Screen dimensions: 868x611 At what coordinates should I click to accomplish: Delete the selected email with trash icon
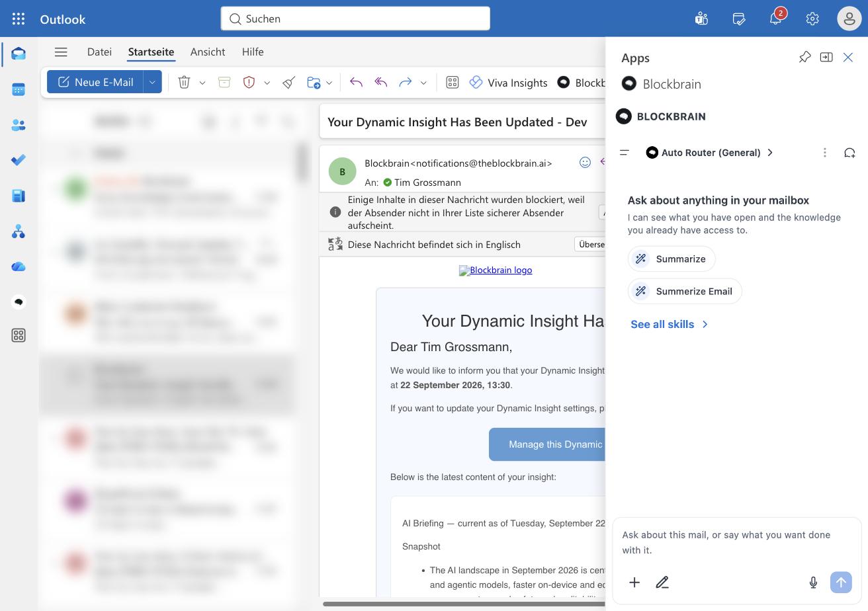click(184, 82)
